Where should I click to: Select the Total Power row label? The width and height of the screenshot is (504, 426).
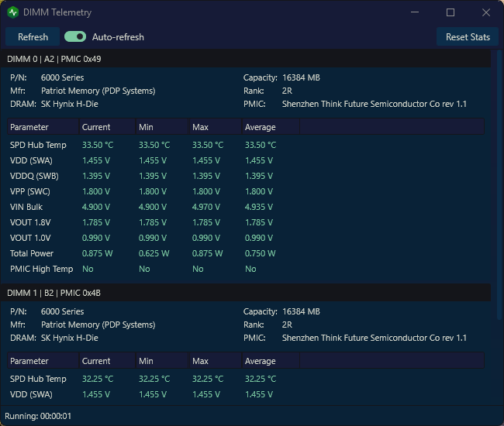click(x=32, y=253)
